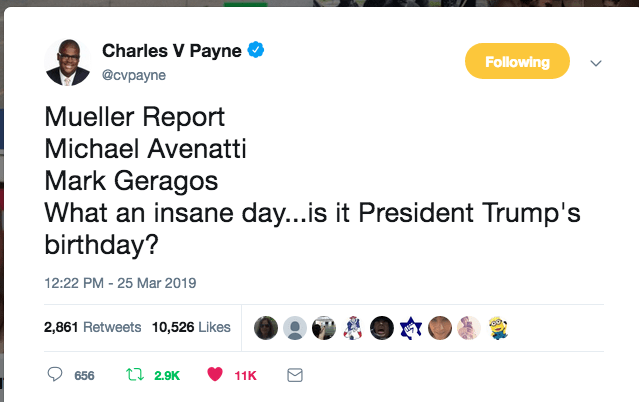Toggle the red heart like icon
The height and width of the screenshot is (402, 639).
pos(214,375)
